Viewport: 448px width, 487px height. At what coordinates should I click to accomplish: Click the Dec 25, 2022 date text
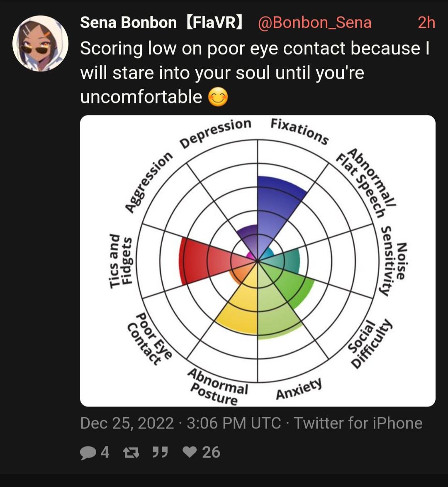[127, 423]
